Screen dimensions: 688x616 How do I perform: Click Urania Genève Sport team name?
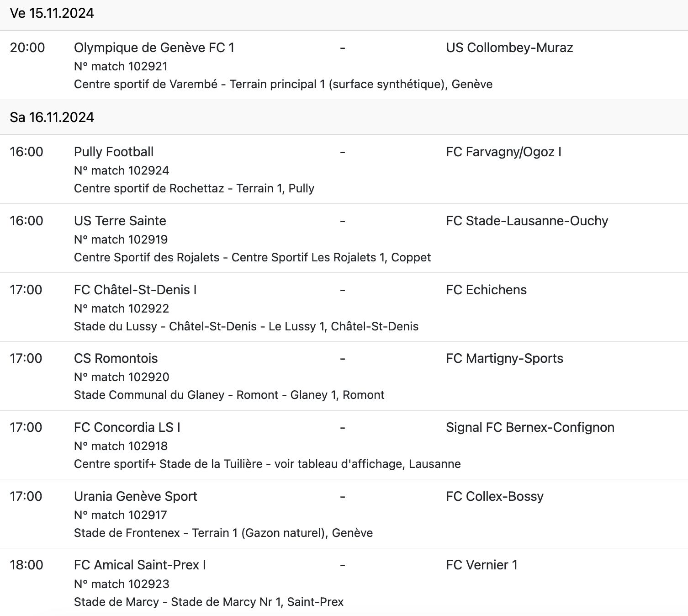[136, 496]
